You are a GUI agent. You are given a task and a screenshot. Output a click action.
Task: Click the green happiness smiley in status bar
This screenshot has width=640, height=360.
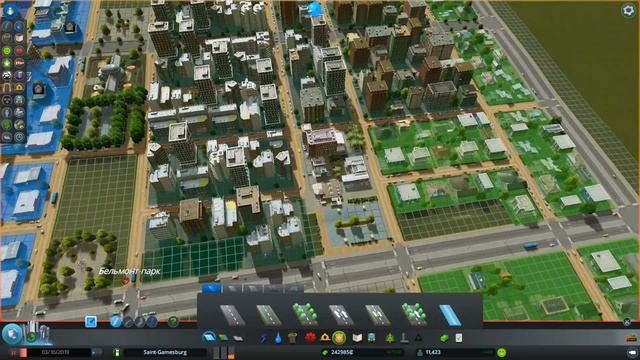pos(502,352)
